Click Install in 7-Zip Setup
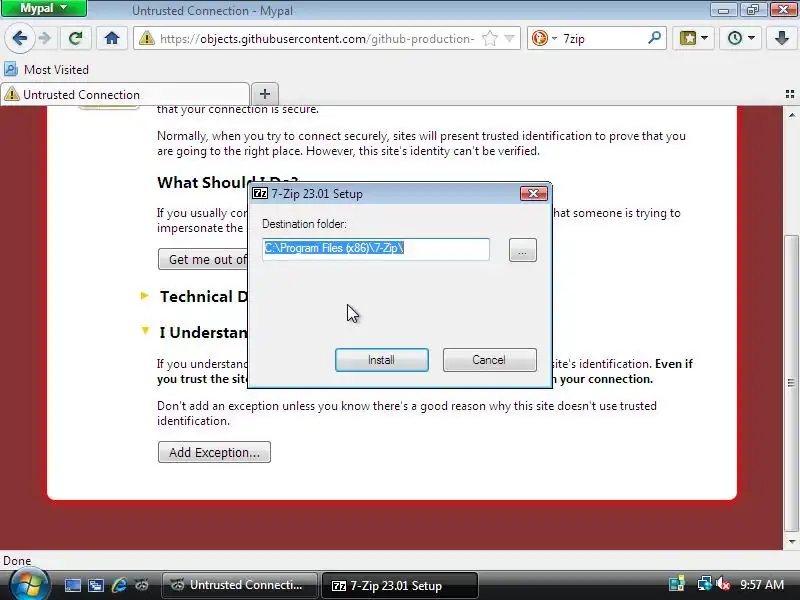 [x=382, y=360]
